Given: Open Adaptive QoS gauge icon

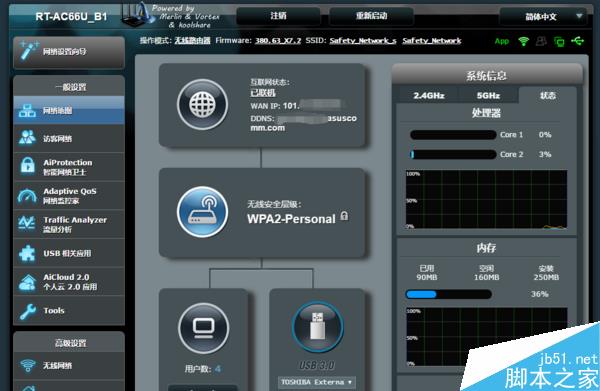Looking at the screenshot, I should [x=27, y=196].
